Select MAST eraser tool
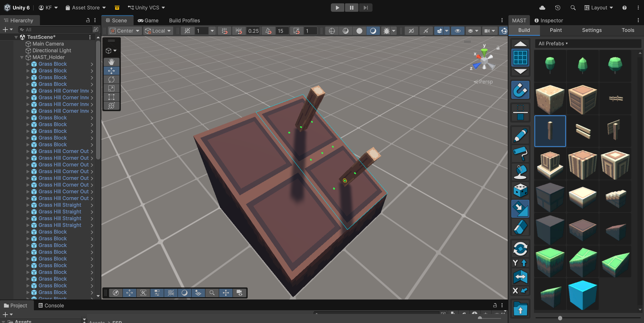 click(x=520, y=227)
